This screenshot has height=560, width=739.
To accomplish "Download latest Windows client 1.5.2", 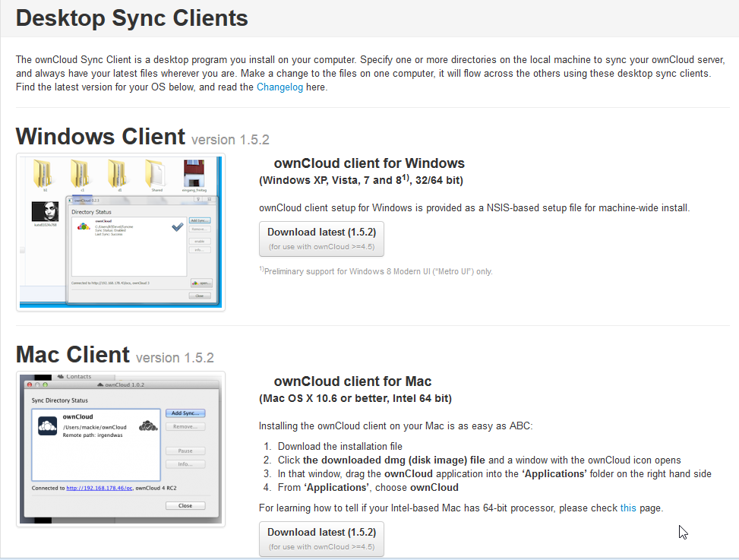I will 321,239.
